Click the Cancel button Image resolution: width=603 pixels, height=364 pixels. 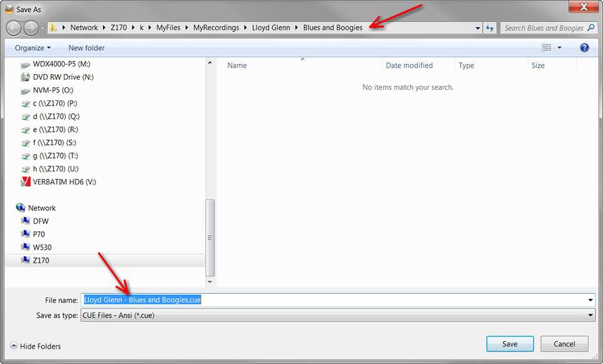click(x=564, y=344)
